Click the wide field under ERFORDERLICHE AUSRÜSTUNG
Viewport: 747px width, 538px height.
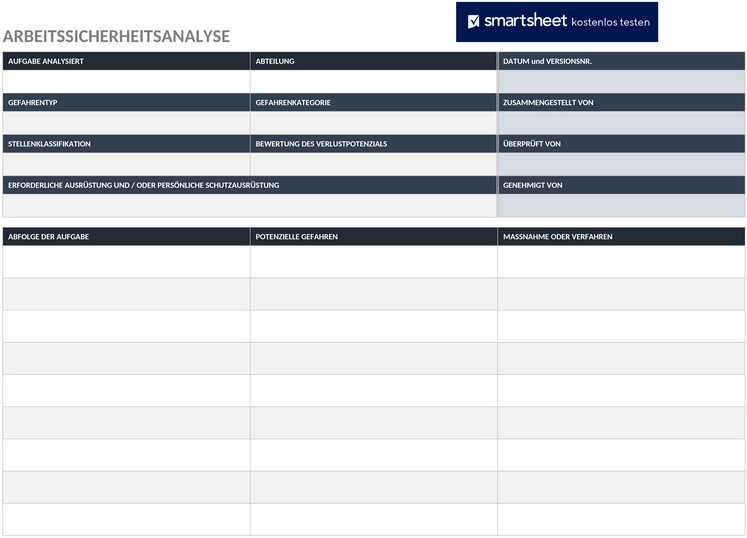250,206
